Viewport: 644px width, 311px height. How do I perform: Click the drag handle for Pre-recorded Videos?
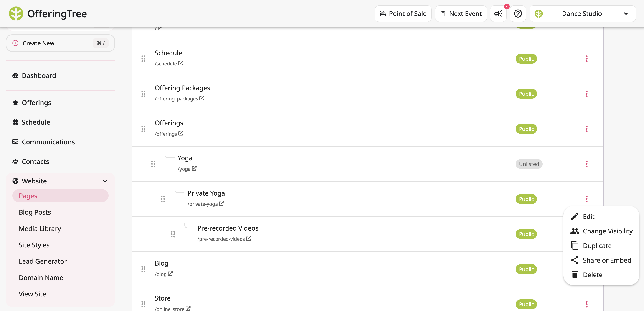(173, 234)
